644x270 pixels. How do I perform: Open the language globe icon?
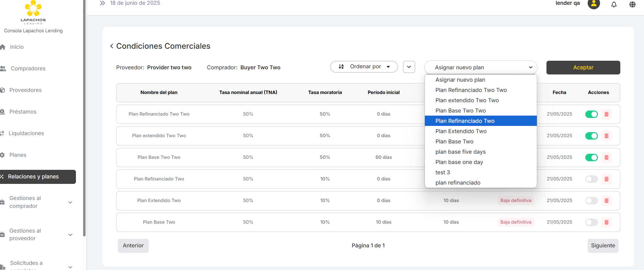pyautogui.click(x=632, y=4)
